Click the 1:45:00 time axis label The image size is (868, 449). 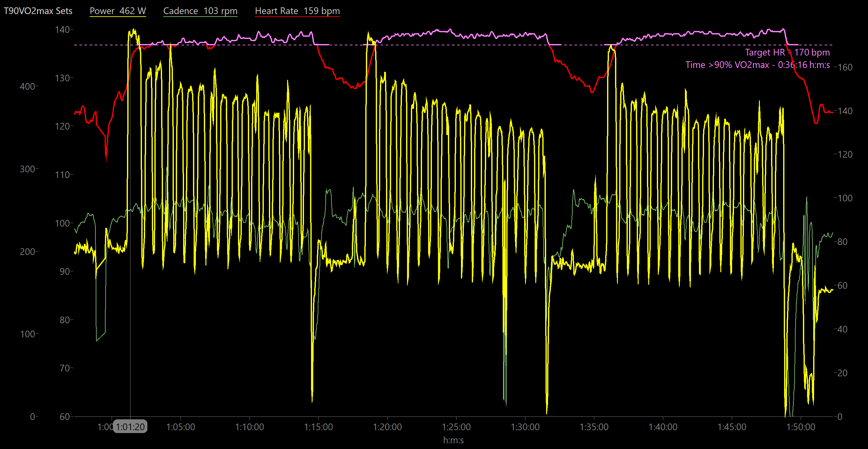click(732, 427)
